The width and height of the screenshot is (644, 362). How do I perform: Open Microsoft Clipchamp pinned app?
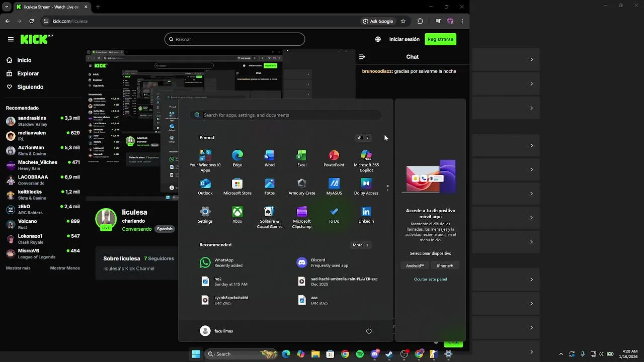pyautogui.click(x=302, y=217)
